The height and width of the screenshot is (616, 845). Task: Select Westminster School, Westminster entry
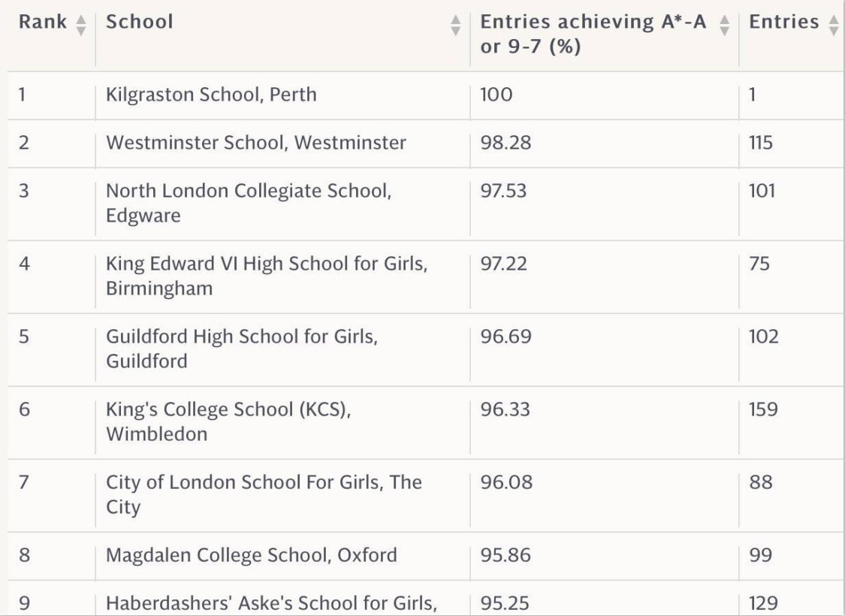(x=256, y=143)
